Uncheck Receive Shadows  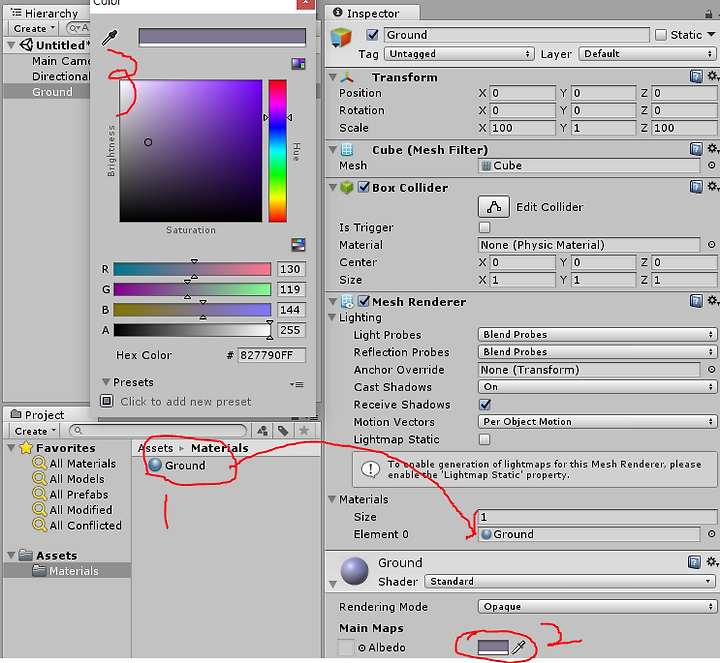(484, 405)
